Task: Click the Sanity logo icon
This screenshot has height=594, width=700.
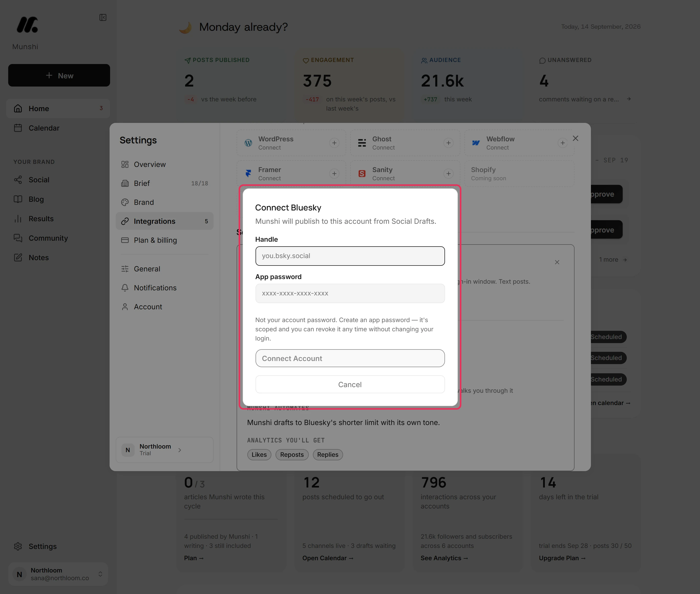Action: click(362, 173)
